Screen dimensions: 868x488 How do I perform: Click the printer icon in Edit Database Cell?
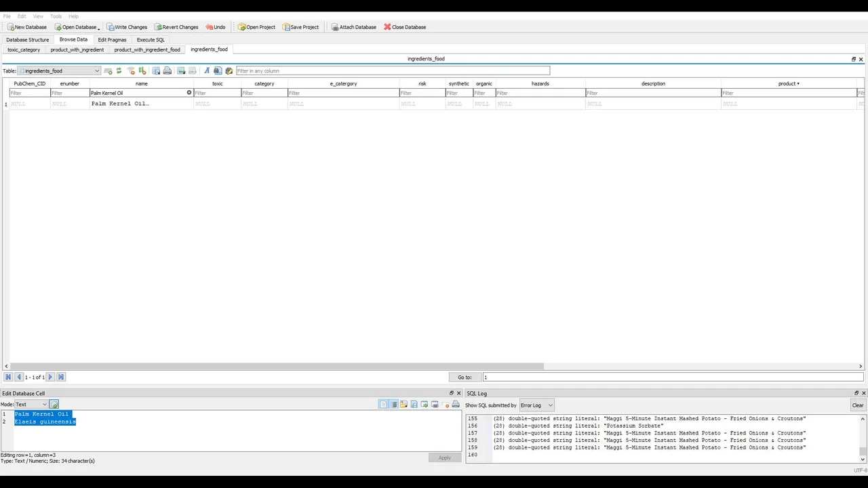point(455,405)
